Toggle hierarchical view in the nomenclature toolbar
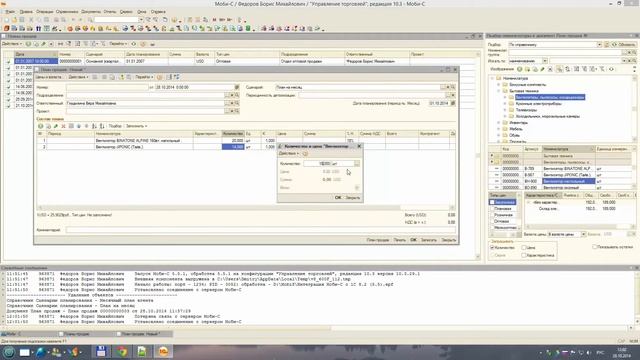Screen dimensions: 640x360 (x=560, y=69)
